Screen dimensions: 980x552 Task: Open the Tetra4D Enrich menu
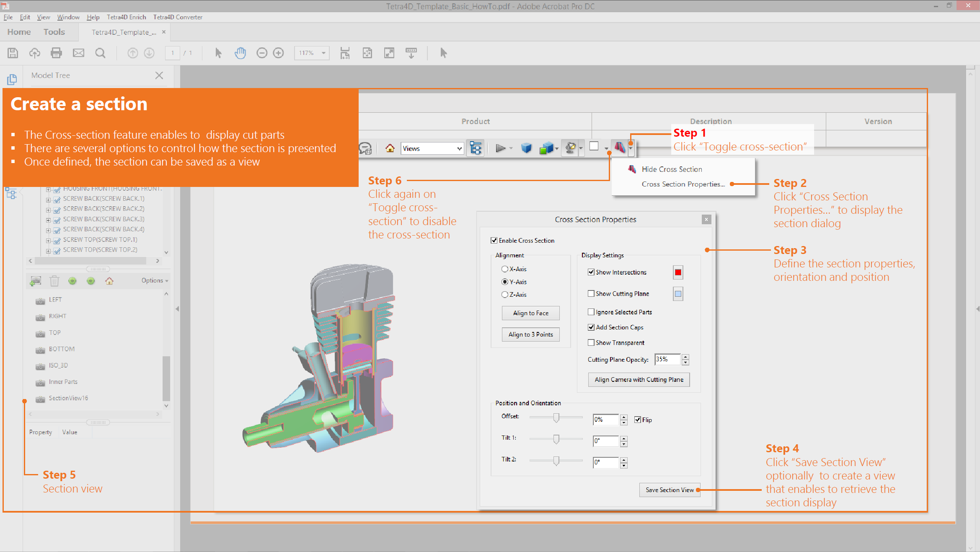[126, 17]
